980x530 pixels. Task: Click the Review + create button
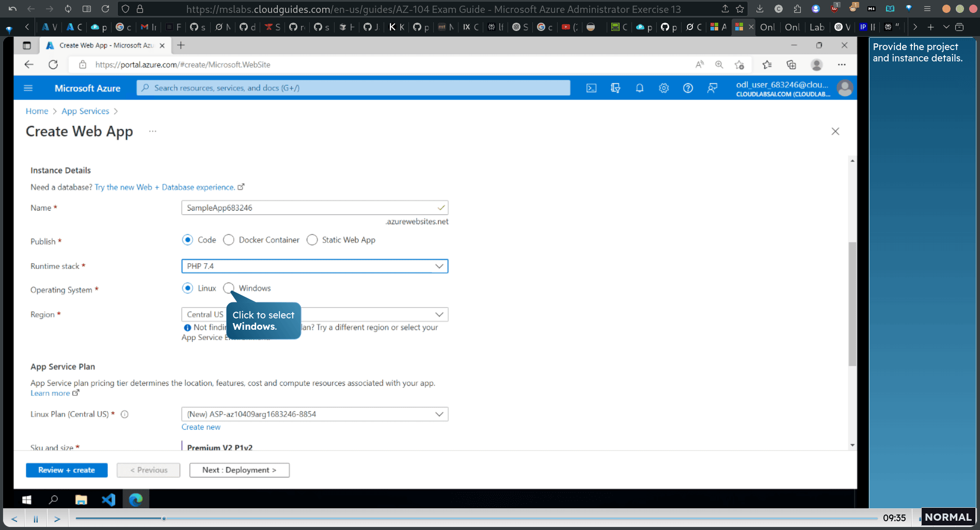pyautogui.click(x=67, y=470)
